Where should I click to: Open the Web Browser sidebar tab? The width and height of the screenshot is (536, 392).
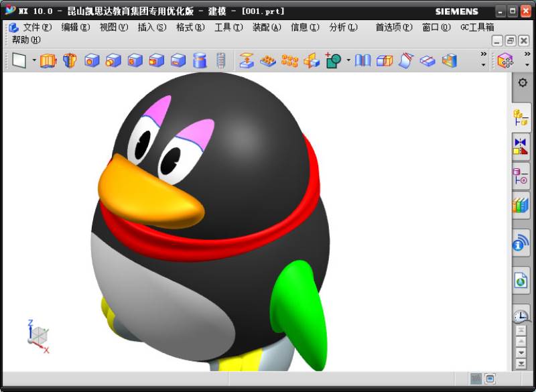[521, 281]
